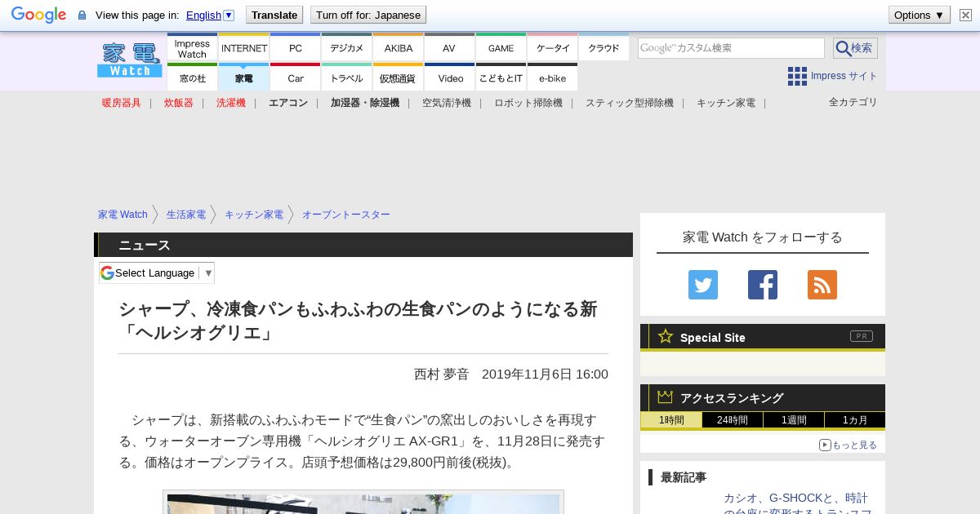The height and width of the screenshot is (514, 980).
Task: Go to ロボット掃除機 category
Action: (528, 103)
